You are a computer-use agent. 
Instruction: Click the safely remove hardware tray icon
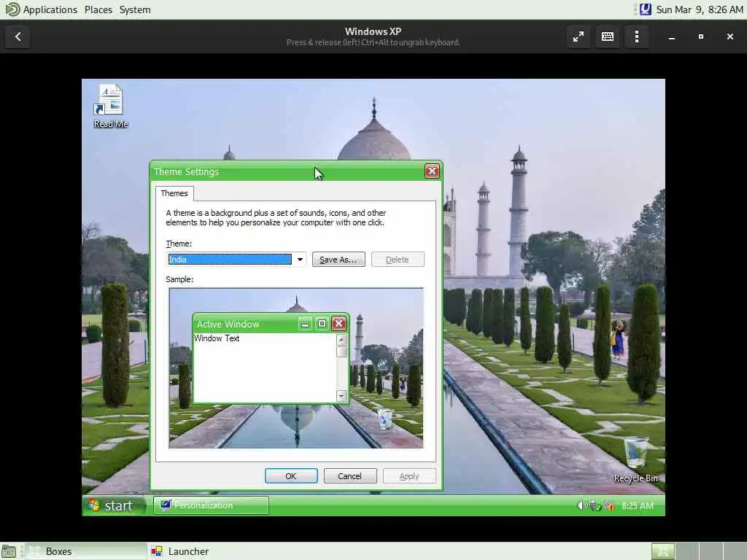tap(595, 506)
